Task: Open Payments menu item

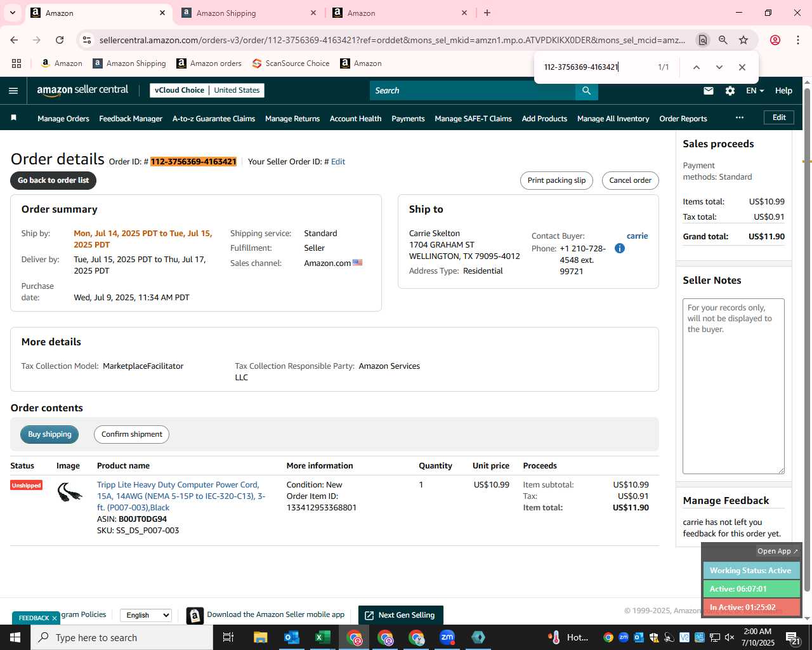Action: click(408, 119)
